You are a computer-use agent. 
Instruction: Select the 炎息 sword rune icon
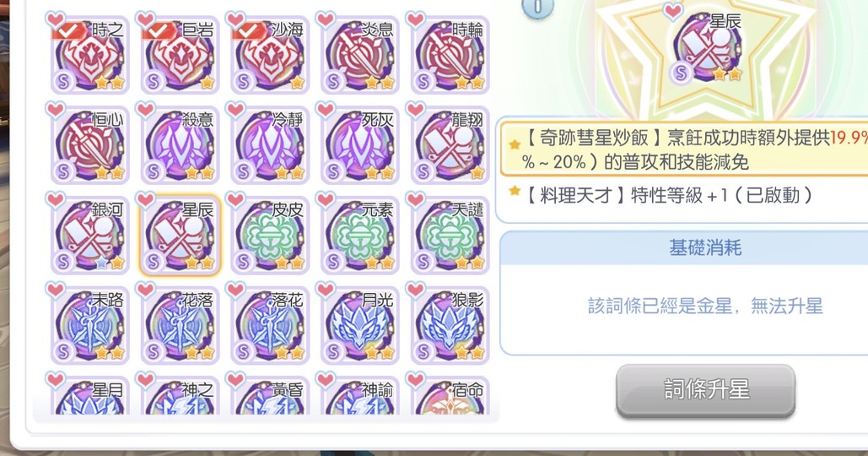(x=360, y=56)
